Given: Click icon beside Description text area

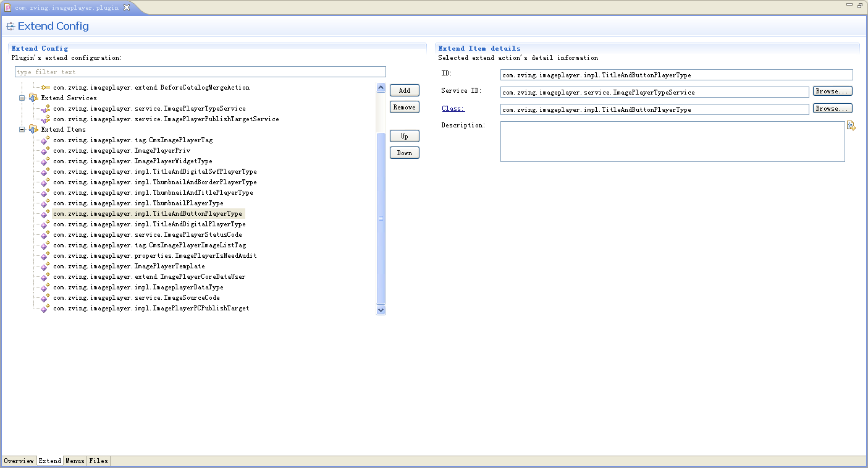Looking at the screenshot, I should (851, 126).
